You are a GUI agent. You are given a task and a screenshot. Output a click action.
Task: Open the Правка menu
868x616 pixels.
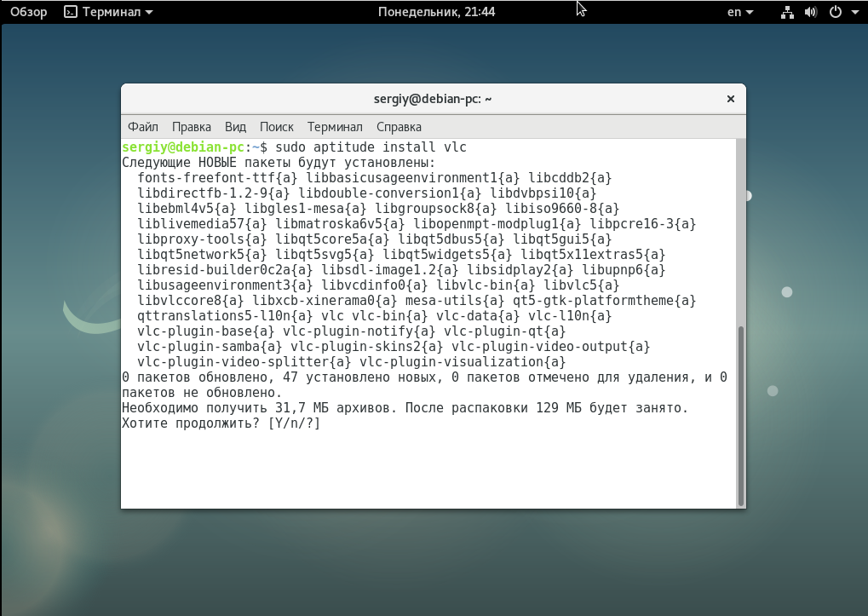click(x=192, y=127)
